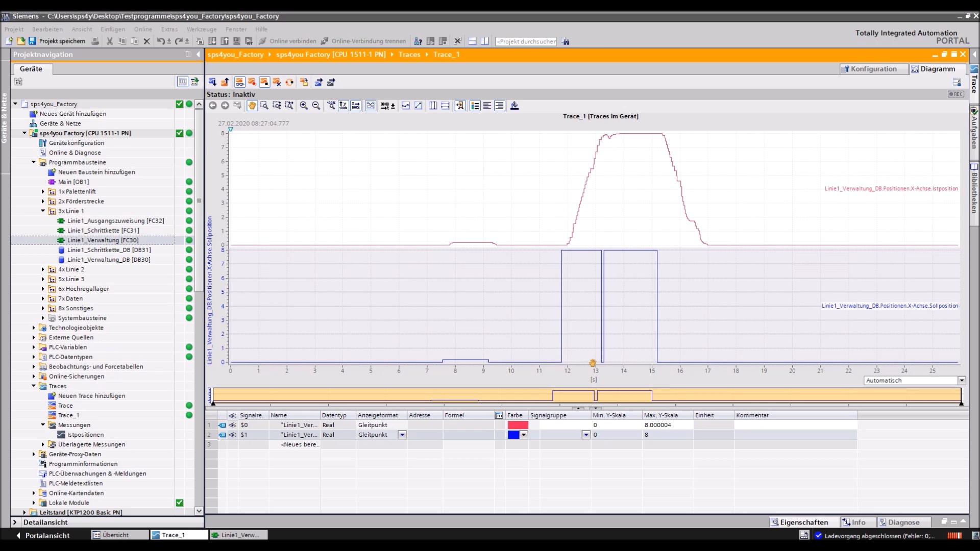This screenshot has width=980, height=551.
Task: Select the zoom selection rectangle tool
Action: (x=264, y=106)
